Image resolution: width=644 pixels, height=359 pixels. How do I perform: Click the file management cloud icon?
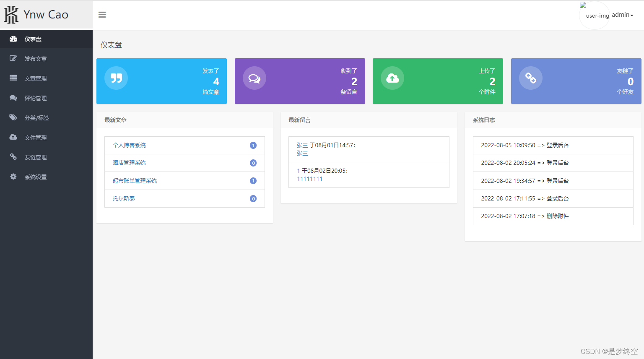coord(13,137)
